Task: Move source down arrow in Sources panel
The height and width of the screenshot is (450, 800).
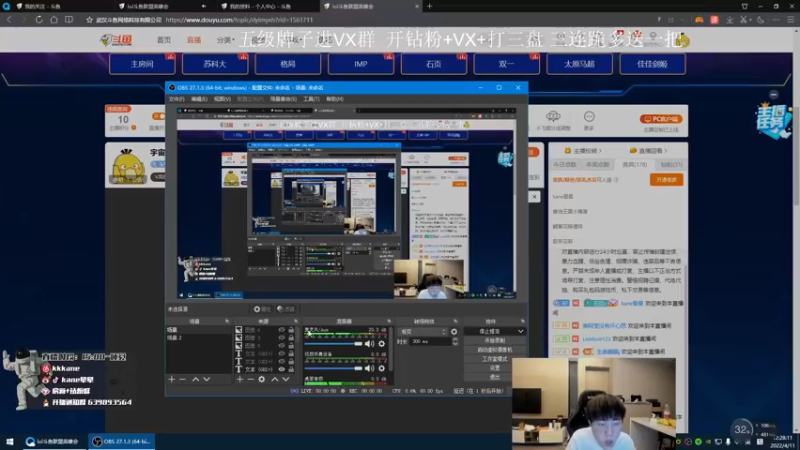Action: point(286,379)
